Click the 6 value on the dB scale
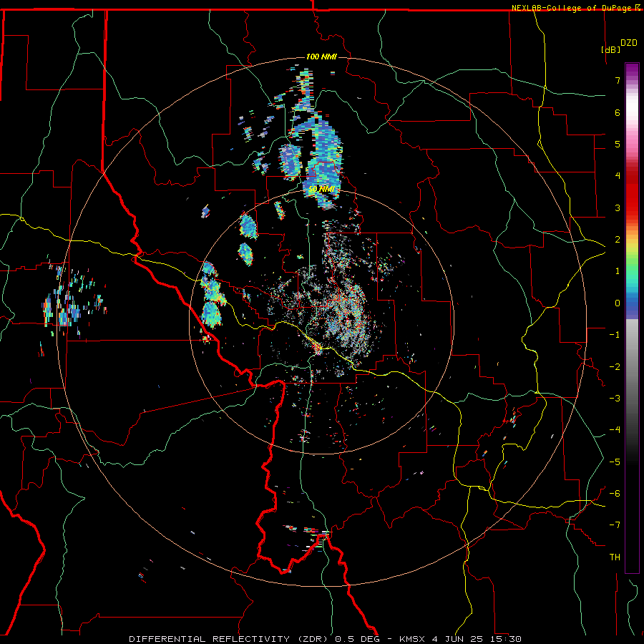 (618, 112)
